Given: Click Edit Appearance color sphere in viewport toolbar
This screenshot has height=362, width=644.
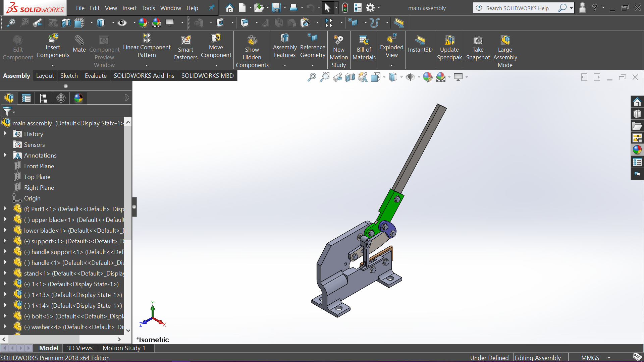Looking at the screenshot, I should click(427, 77).
